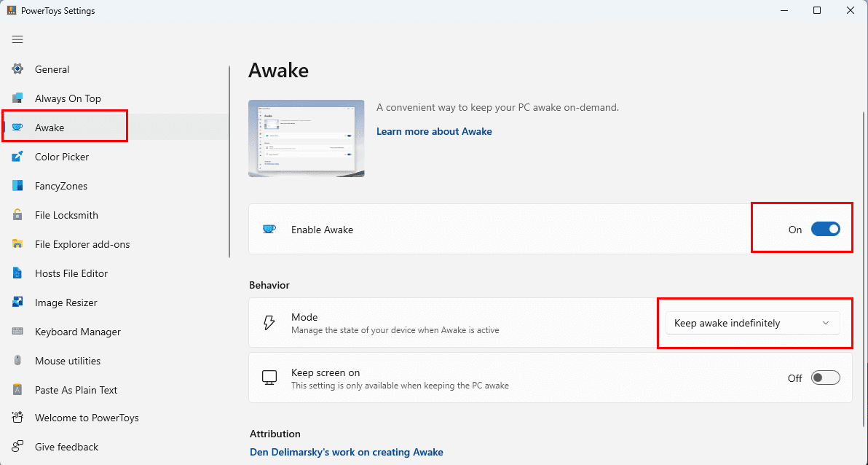Click the Welcome to PowerToys icon

click(x=17, y=418)
